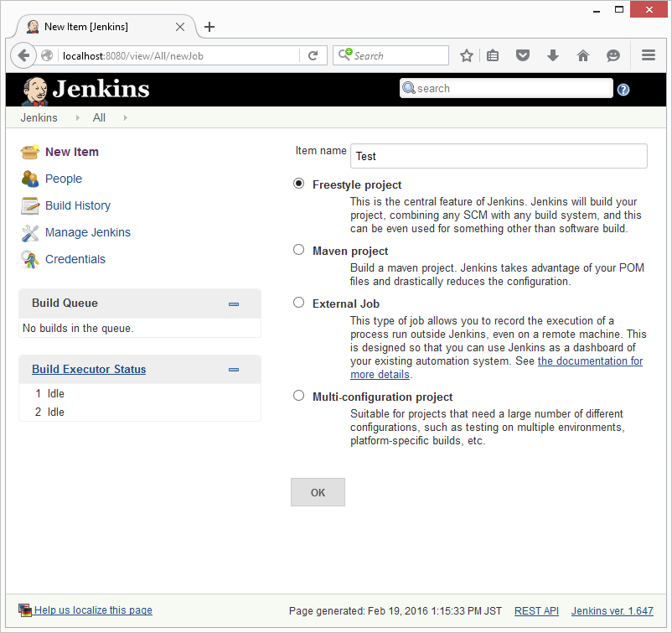
Task: Click the Pocket icon in the toolbar
Action: click(x=522, y=55)
